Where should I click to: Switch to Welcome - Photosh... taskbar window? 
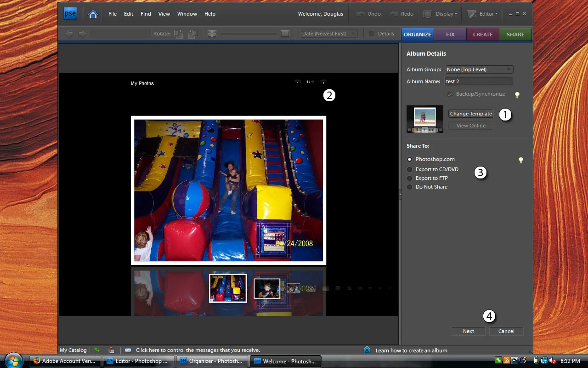[x=285, y=361]
